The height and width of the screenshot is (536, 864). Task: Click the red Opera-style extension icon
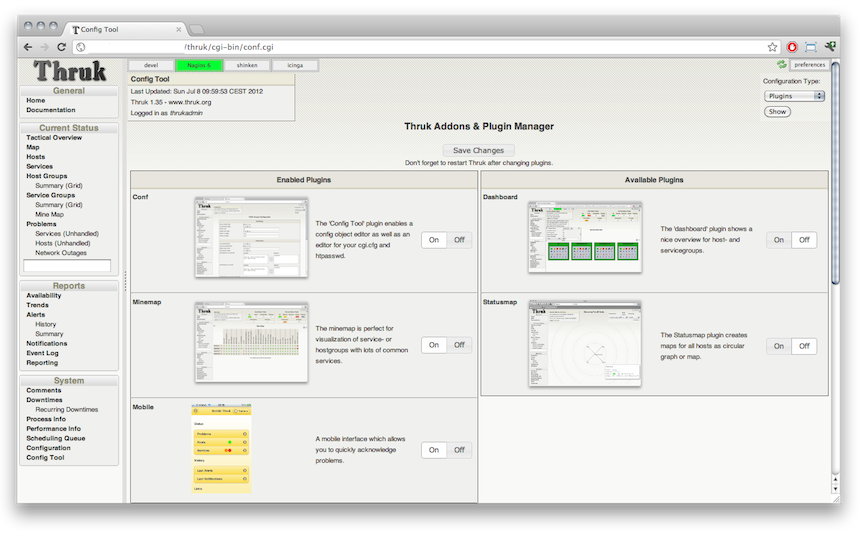pos(792,47)
